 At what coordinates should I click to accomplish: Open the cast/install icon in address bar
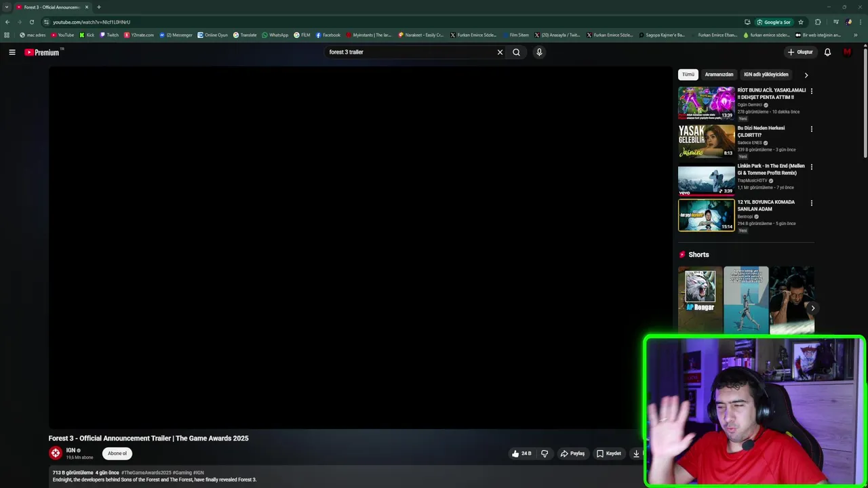click(x=747, y=22)
